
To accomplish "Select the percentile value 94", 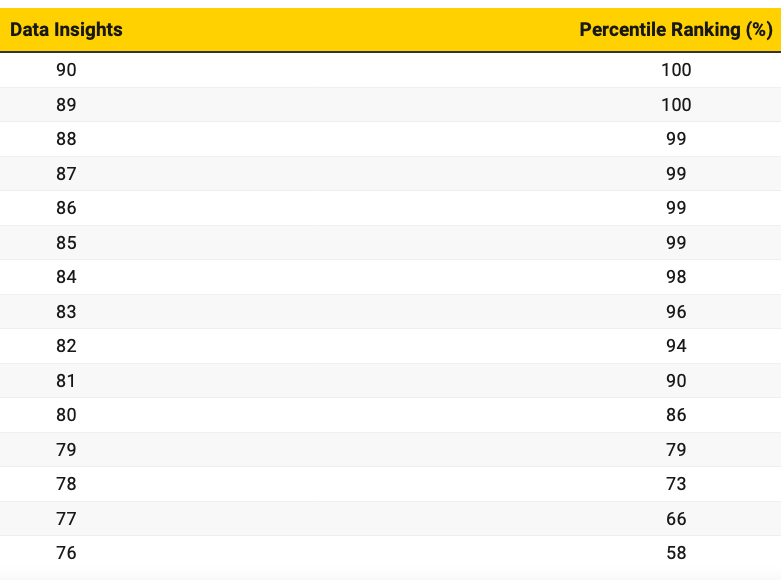I will click(x=676, y=346).
